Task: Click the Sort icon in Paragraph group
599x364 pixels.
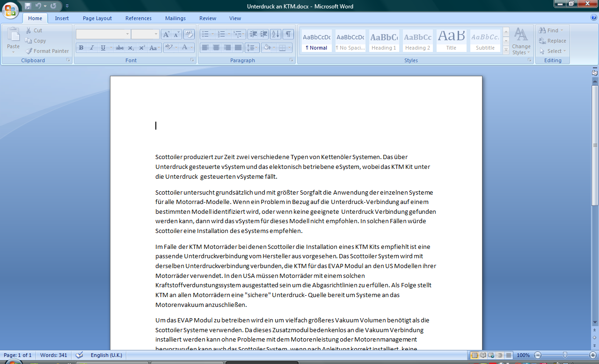Action: pyautogui.click(x=276, y=34)
